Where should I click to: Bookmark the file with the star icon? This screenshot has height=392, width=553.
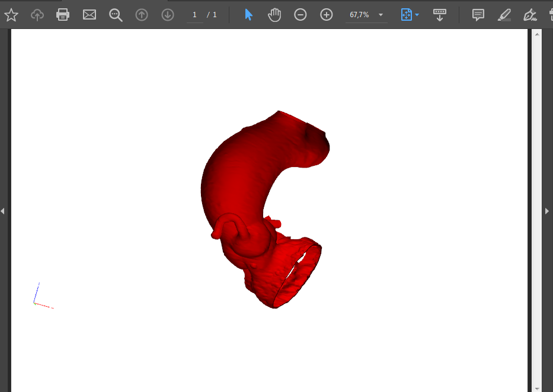[11, 15]
